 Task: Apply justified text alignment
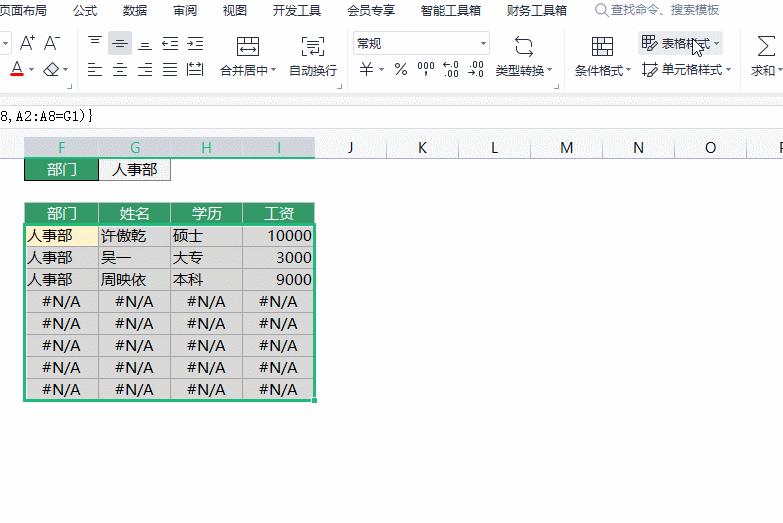(x=170, y=70)
